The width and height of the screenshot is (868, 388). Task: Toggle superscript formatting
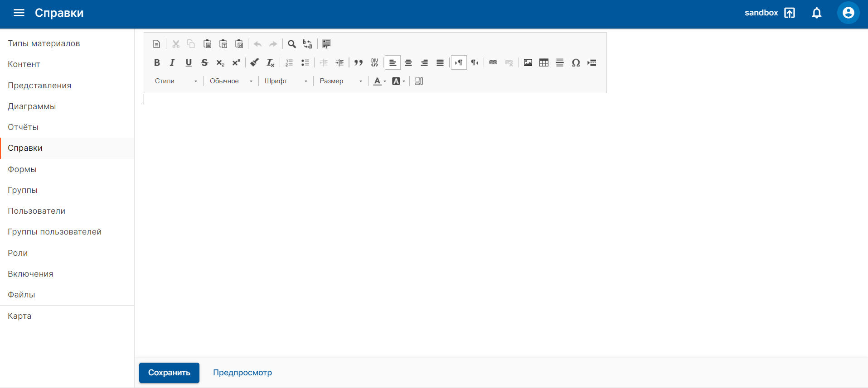[x=236, y=62]
